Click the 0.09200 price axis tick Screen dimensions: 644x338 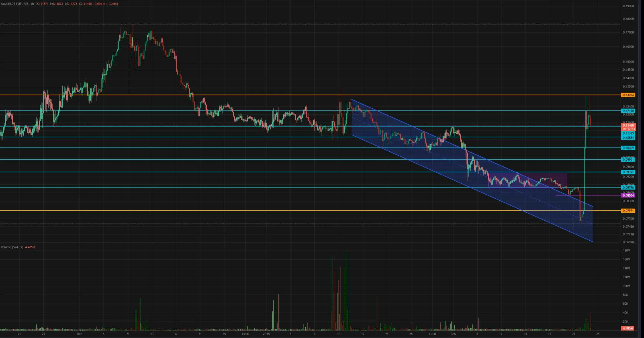coord(628,177)
